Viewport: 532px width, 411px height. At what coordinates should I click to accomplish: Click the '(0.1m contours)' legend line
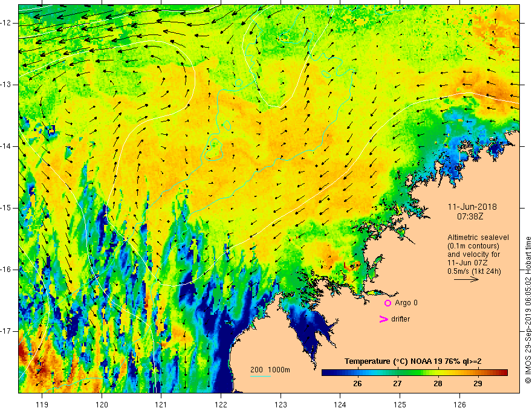[x=473, y=246]
